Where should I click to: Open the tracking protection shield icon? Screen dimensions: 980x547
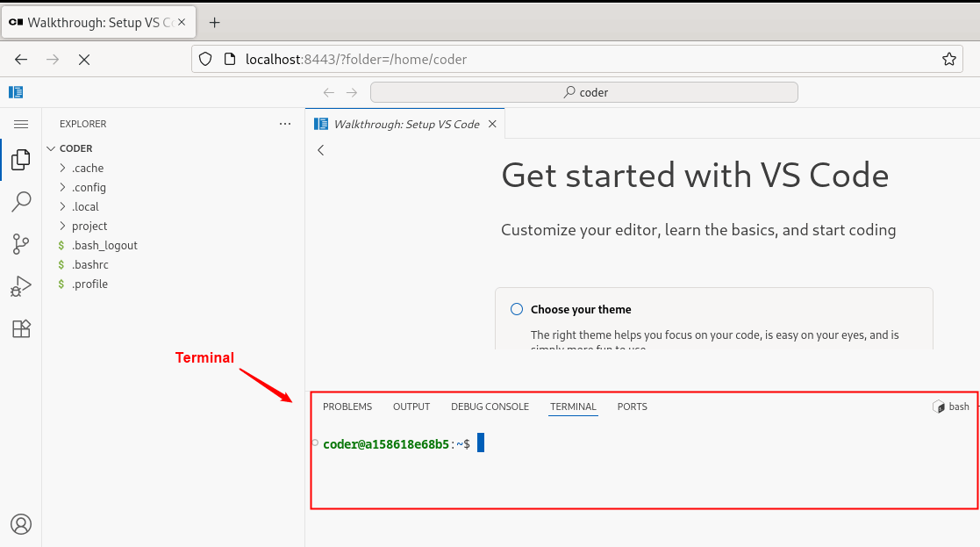coord(205,60)
